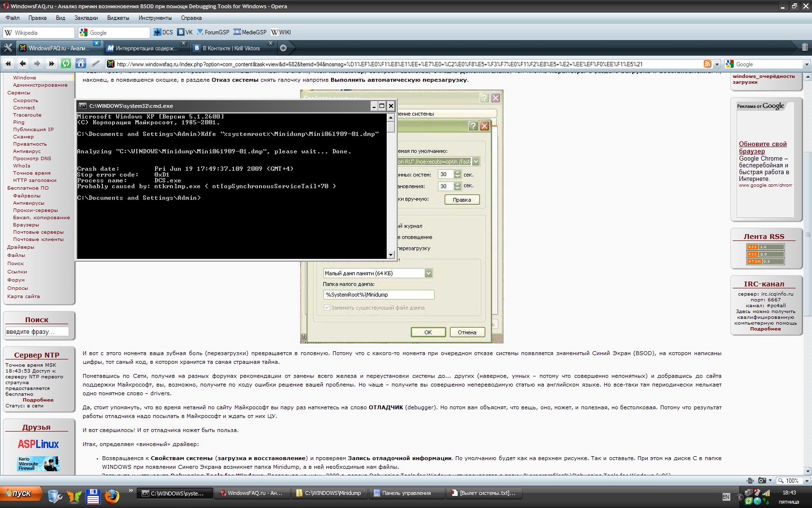Go back one page
Viewport: 812px width, 508px height.
pyautogui.click(x=22, y=64)
